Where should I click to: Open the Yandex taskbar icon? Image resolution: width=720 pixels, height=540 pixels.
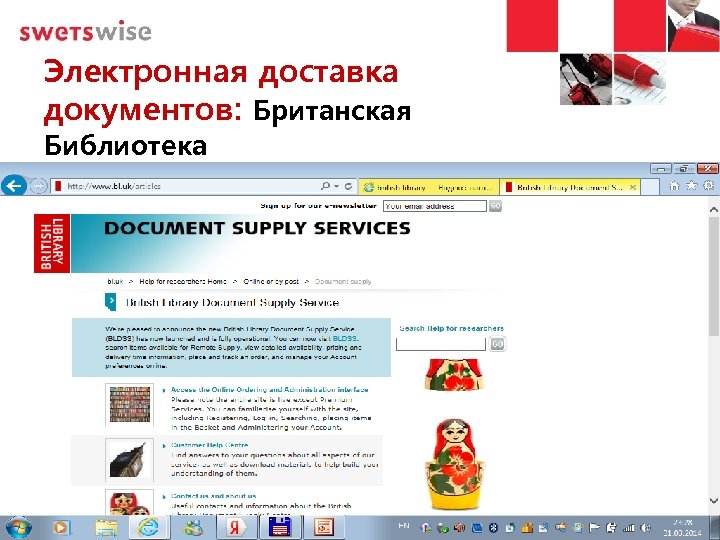[x=235, y=527]
